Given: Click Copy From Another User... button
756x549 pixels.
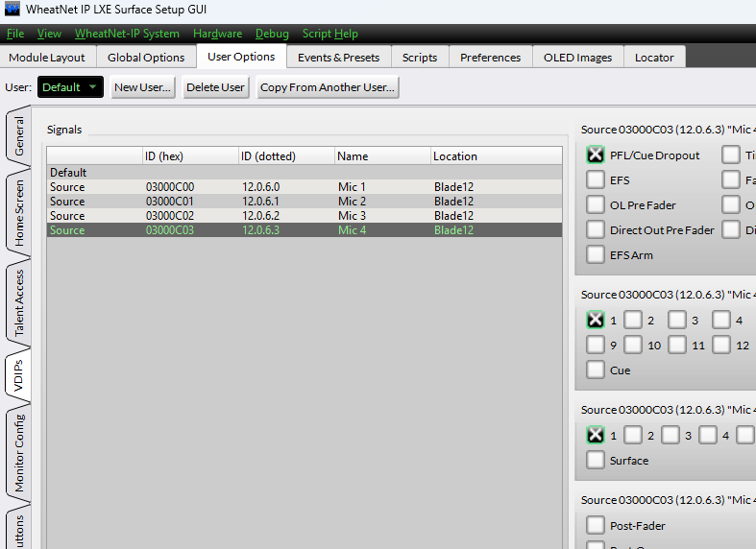Looking at the screenshot, I should 328,87.
